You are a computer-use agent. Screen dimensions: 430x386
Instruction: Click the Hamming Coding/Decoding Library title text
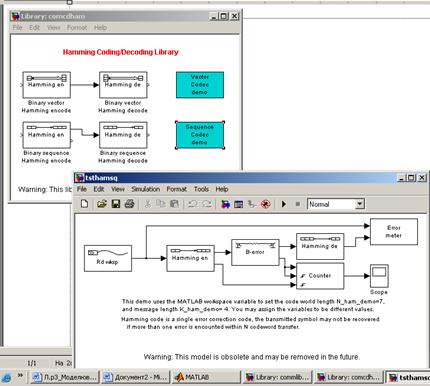(x=120, y=52)
